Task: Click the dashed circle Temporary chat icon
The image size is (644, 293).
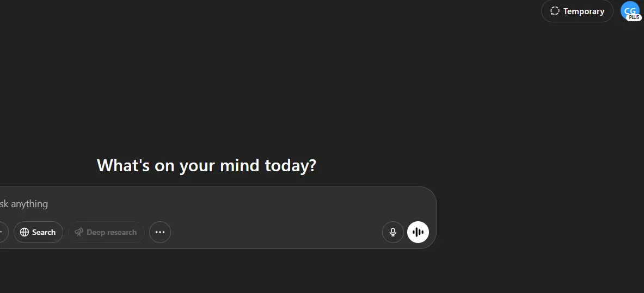Action: point(555,11)
